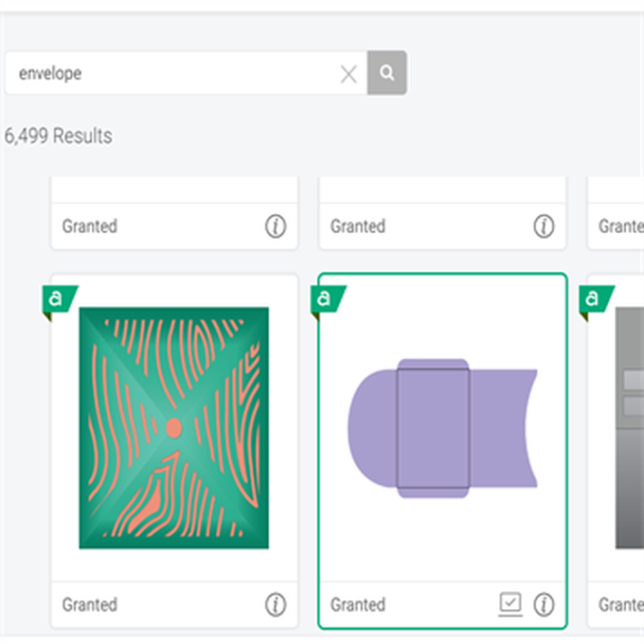Click Granted label on top-left card
The image size is (644, 644).
pyautogui.click(x=90, y=226)
